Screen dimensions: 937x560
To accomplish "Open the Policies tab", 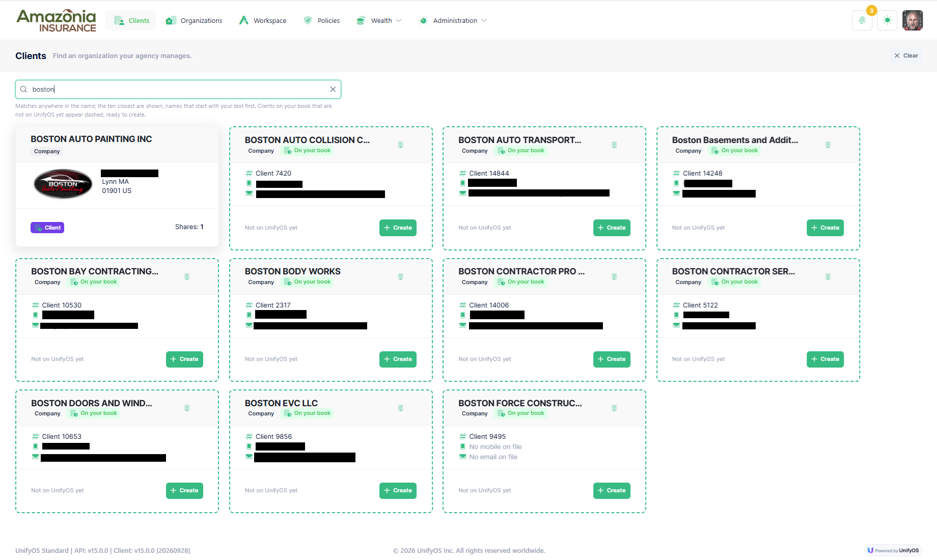I will 321,20.
